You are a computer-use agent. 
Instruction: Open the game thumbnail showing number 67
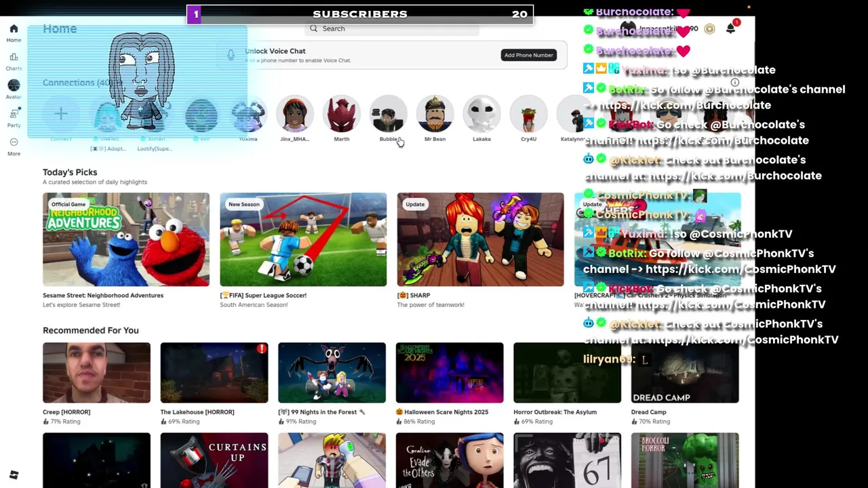point(567,460)
